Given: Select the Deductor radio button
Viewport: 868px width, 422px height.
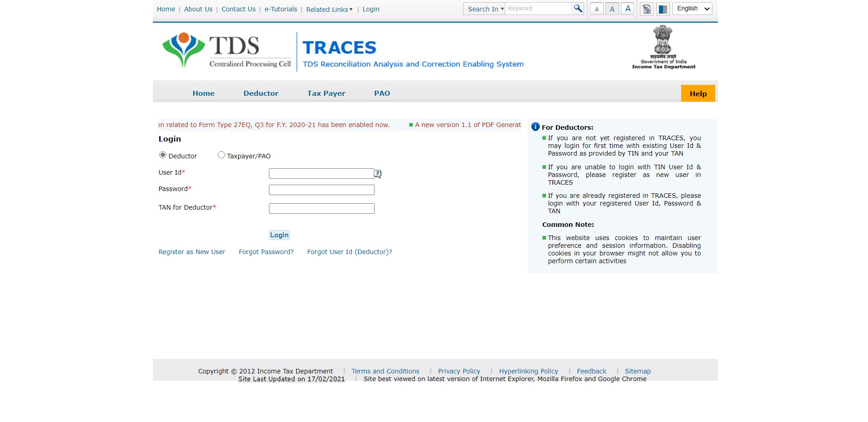Looking at the screenshot, I should pos(163,155).
